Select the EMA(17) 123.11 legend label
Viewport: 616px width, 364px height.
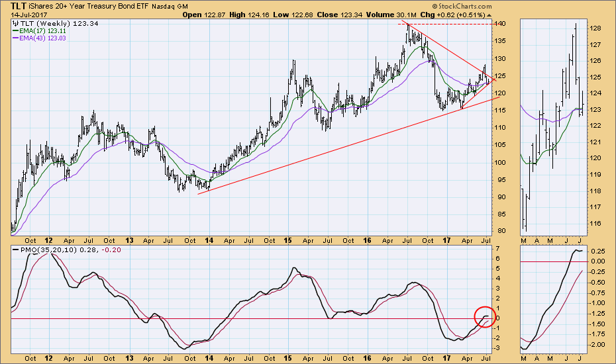click(x=45, y=30)
